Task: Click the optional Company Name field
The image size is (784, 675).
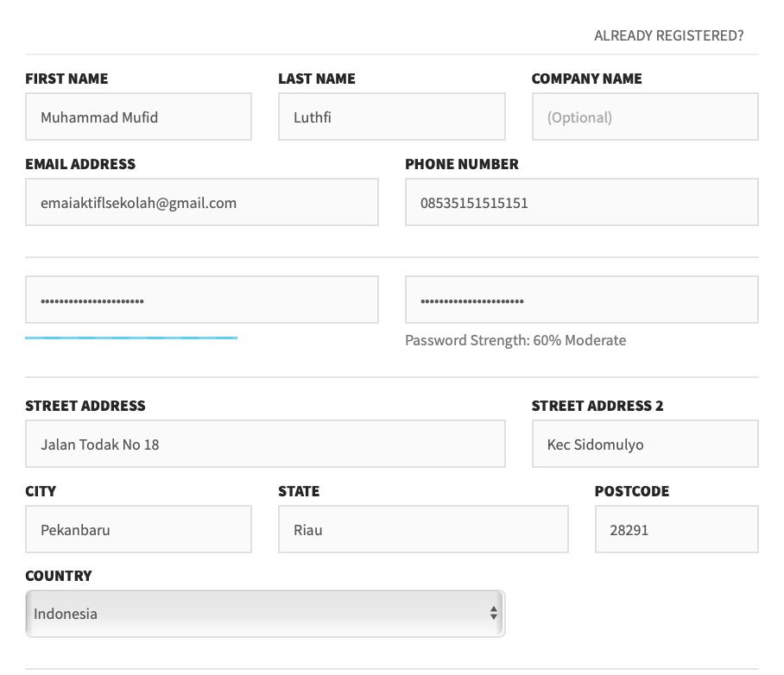Action: click(645, 117)
